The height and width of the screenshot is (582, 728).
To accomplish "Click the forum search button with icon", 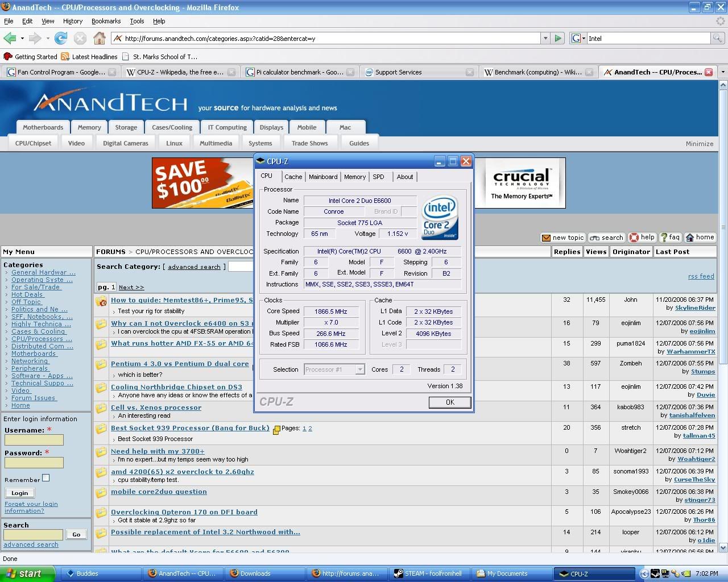I will [x=606, y=238].
